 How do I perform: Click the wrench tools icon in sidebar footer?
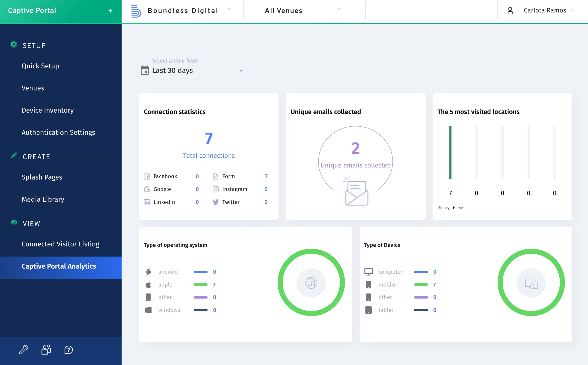pyautogui.click(x=23, y=350)
